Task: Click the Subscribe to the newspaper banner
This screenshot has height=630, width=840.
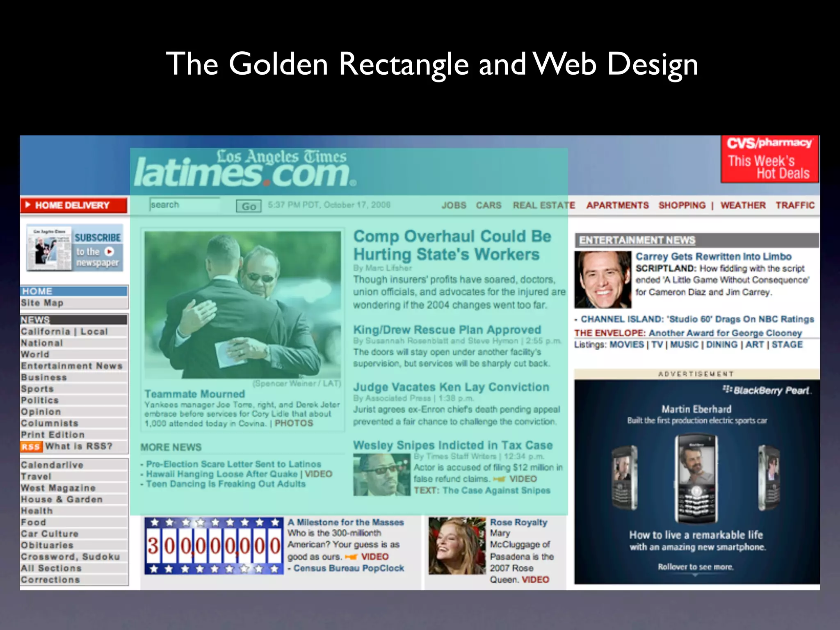Action: coord(75,248)
